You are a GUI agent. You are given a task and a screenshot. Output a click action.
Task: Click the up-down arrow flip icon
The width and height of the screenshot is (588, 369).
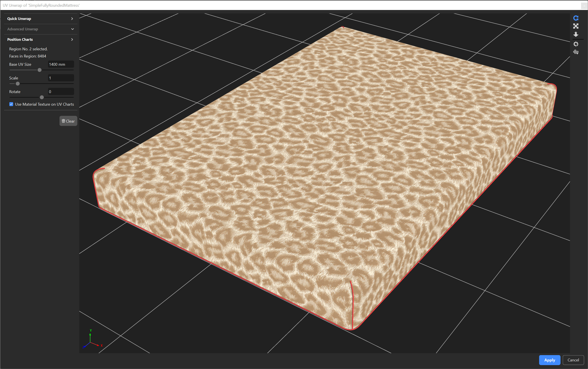coord(576,34)
